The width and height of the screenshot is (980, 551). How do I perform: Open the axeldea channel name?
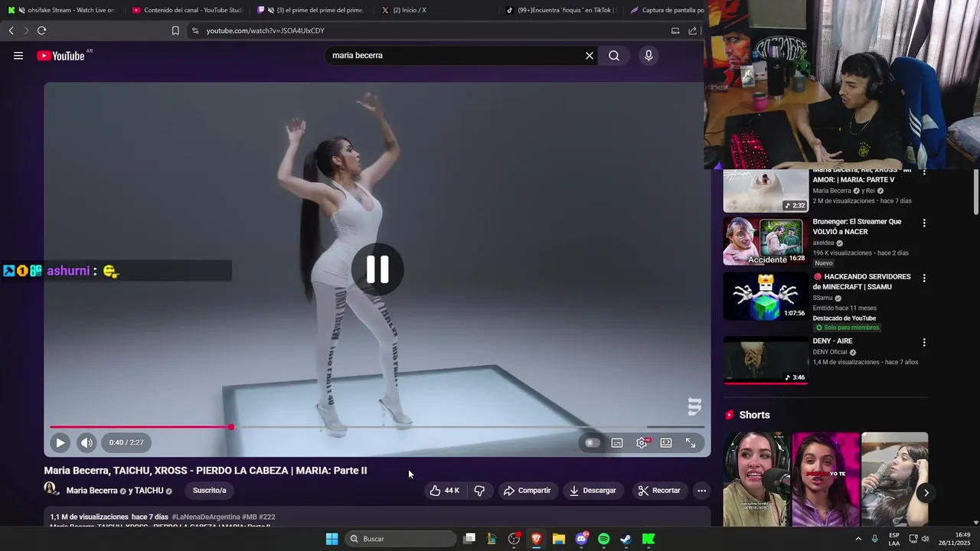823,243
